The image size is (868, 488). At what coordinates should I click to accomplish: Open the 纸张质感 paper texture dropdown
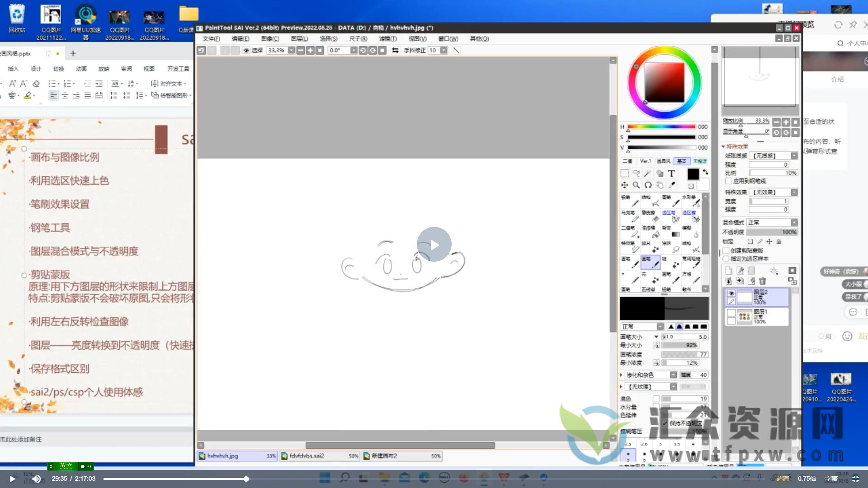click(x=794, y=155)
